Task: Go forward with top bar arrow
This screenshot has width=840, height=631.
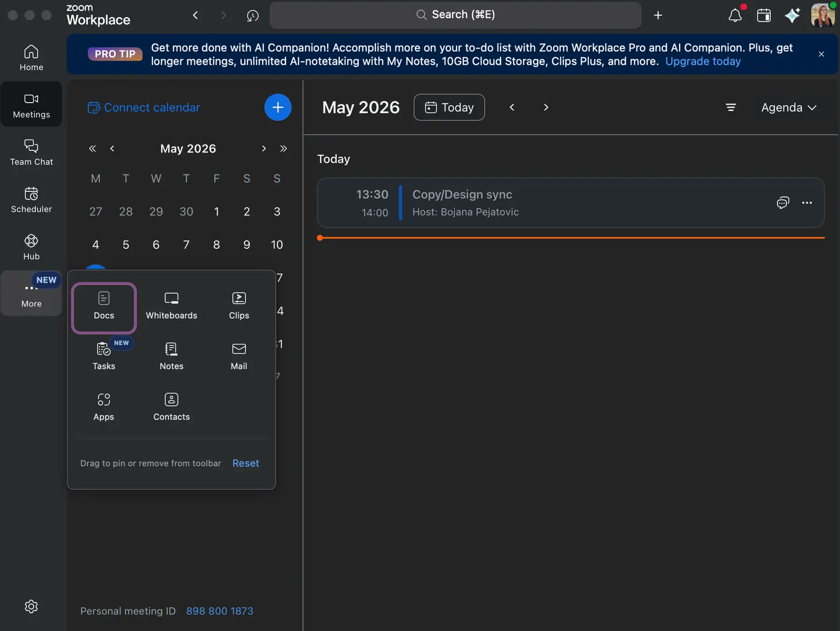Action: [x=224, y=15]
